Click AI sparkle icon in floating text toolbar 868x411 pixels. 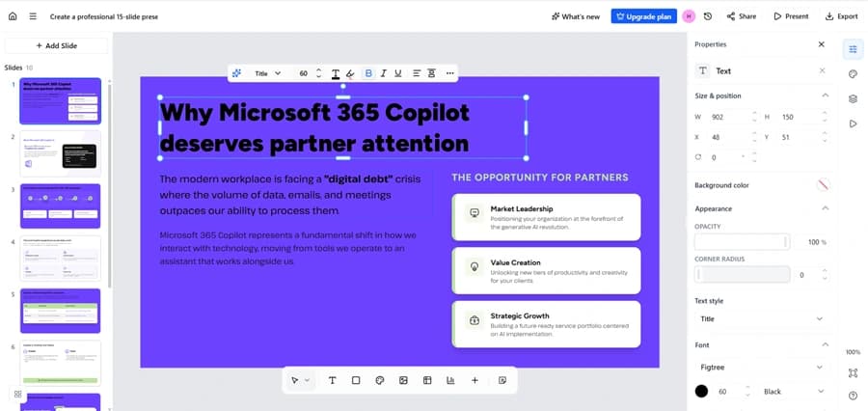[236, 73]
